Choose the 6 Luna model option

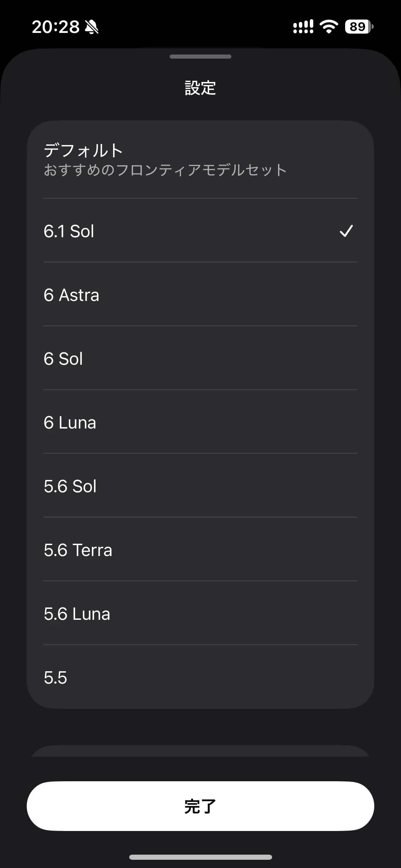tap(200, 422)
